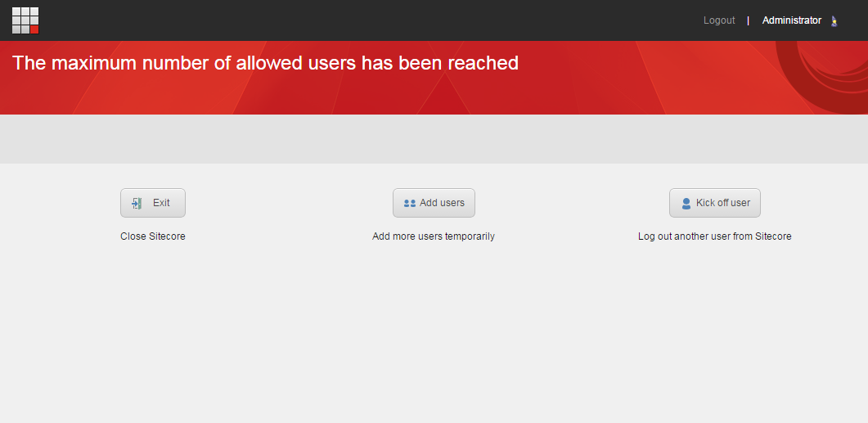Click the "Close Sitecore" caption

click(x=153, y=236)
